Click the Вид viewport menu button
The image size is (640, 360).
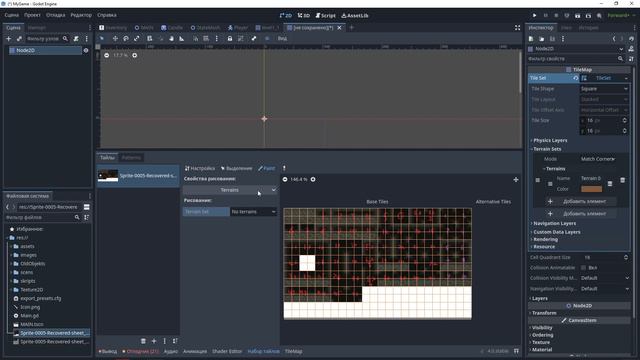tap(282, 38)
